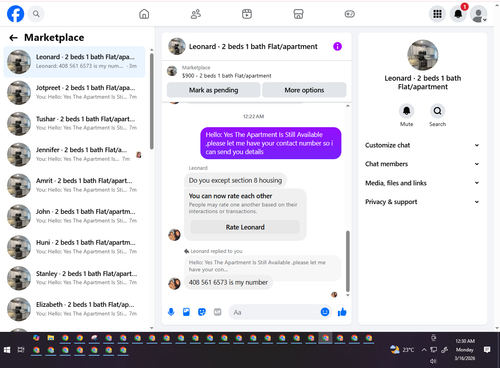Click large listing photo in right panel

(423, 55)
